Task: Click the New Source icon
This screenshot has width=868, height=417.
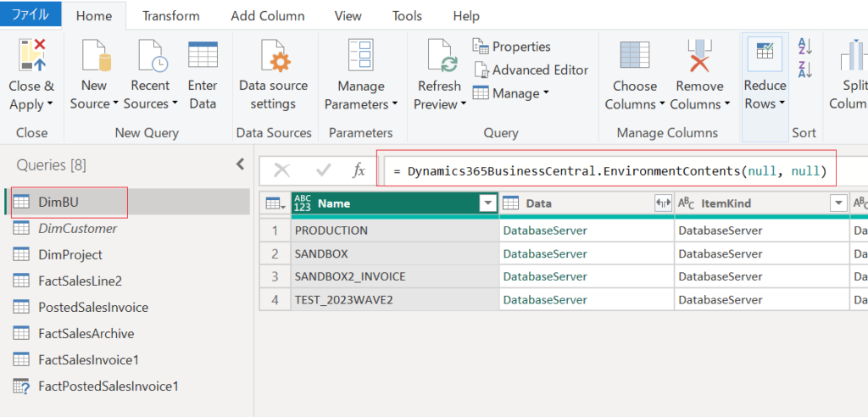Action: 94,55
